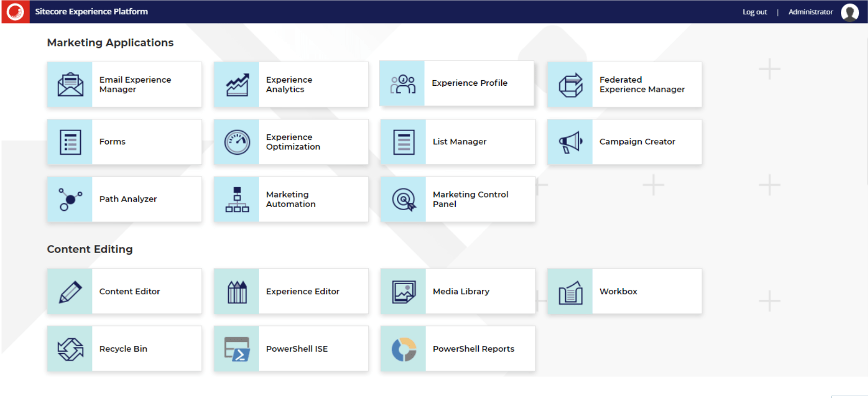Image resolution: width=868 pixels, height=398 pixels.
Task: Open the Recycle Bin label
Action: click(x=123, y=349)
